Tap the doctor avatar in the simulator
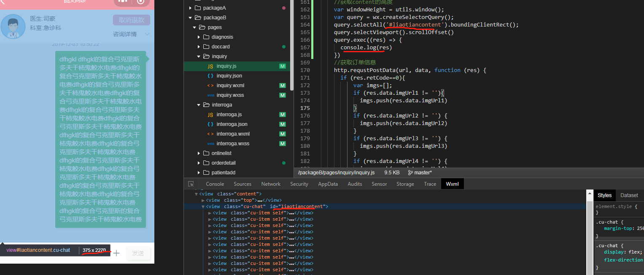This screenshot has width=644, height=275. [13, 26]
